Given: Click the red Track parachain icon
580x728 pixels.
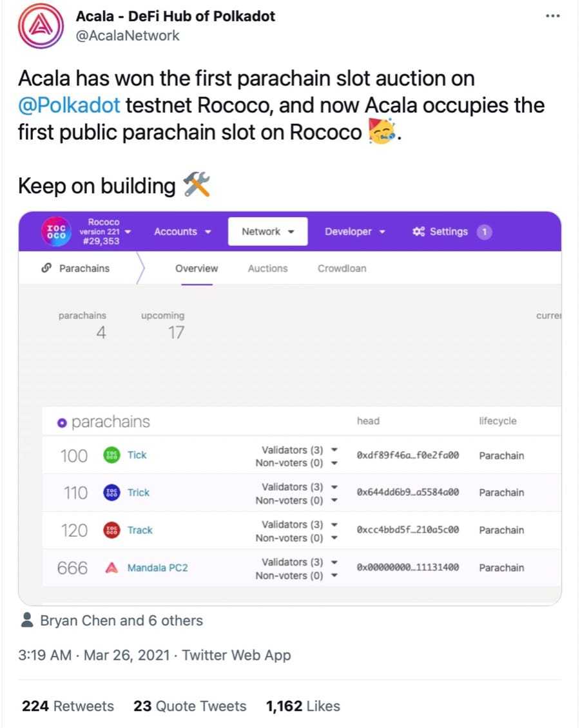Looking at the screenshot, I should pyautogui.click(x=111, y=530).
